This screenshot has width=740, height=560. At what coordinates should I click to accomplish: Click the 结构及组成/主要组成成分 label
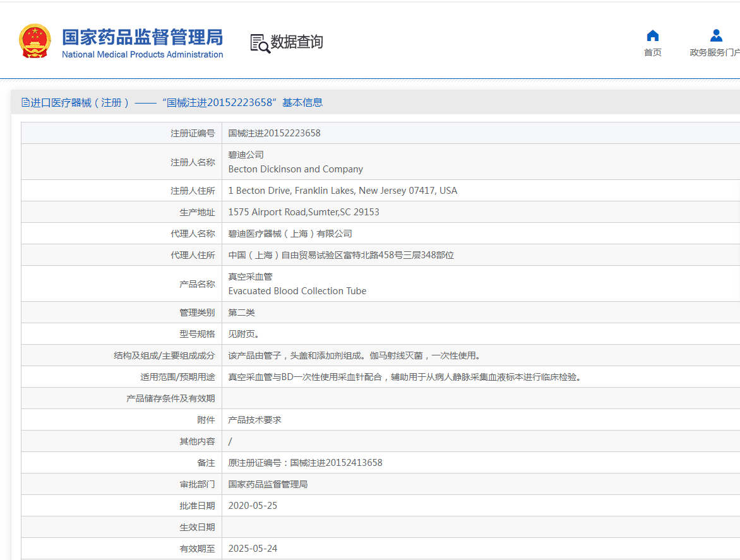164,355
